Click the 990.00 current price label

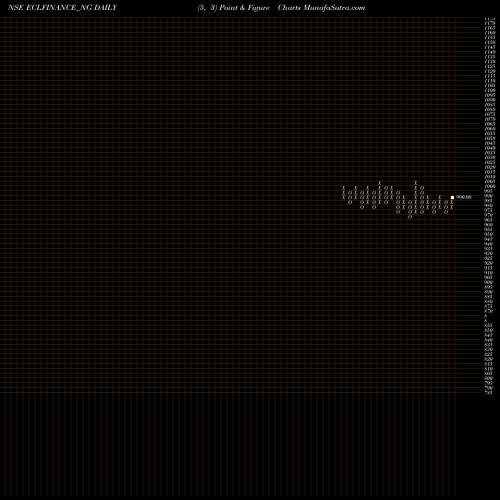[464, 197]
